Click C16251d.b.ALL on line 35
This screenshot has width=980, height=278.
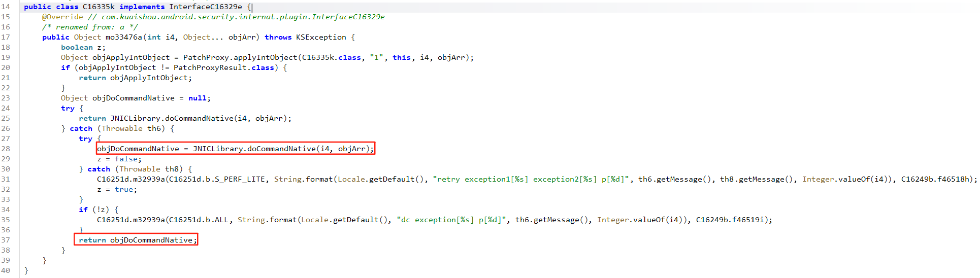tap(199, 220)
